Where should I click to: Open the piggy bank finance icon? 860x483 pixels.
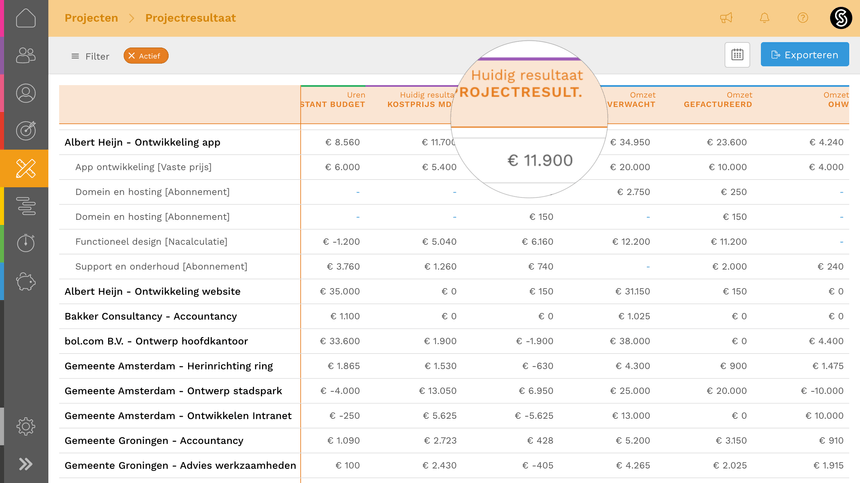[26, 281]
